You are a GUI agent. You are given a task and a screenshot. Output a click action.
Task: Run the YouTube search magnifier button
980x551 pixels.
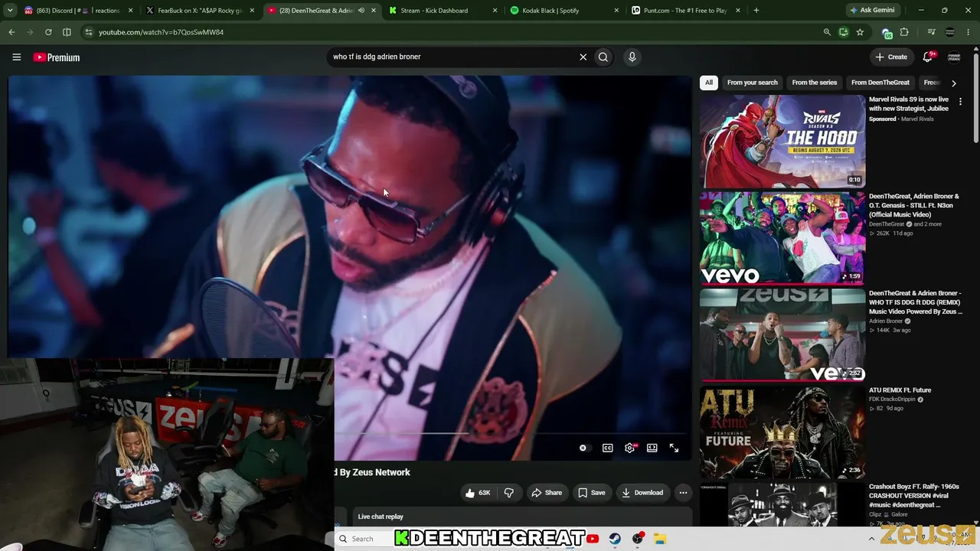pos(603,57)
